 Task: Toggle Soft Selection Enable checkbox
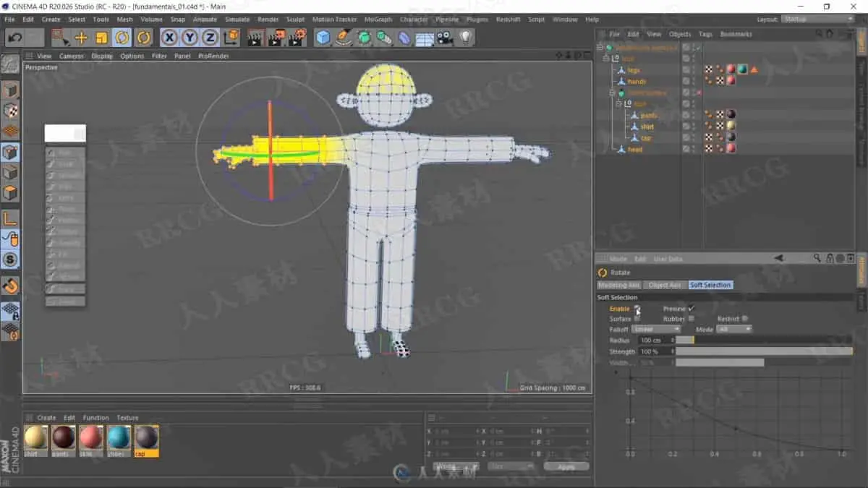coord(637,309)
